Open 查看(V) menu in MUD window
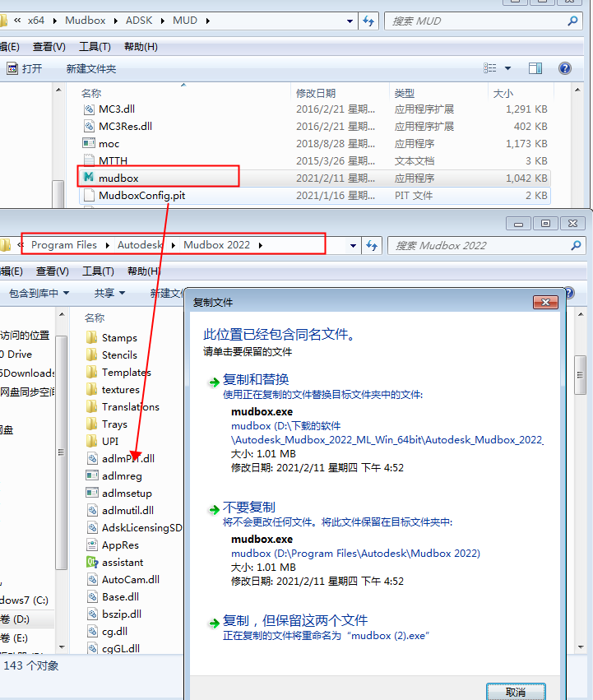 (49, 47)
